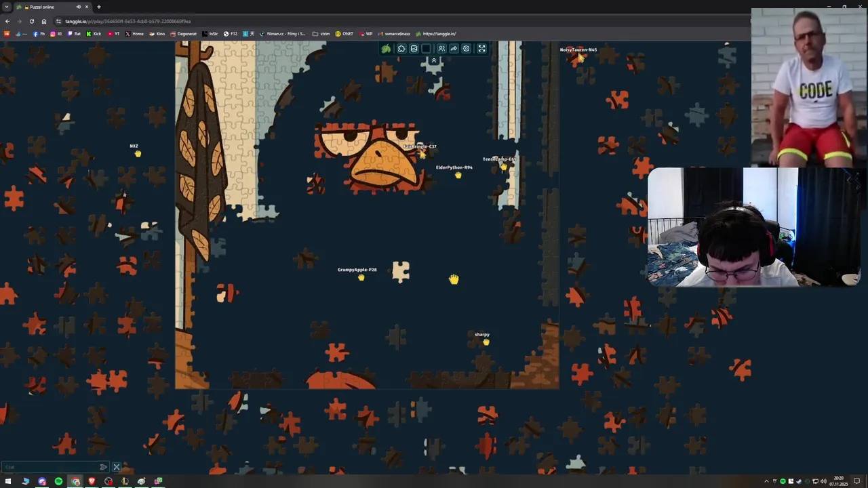
Task: Click the NoisyTauren-N45 player label
Action: click(578, 49)
